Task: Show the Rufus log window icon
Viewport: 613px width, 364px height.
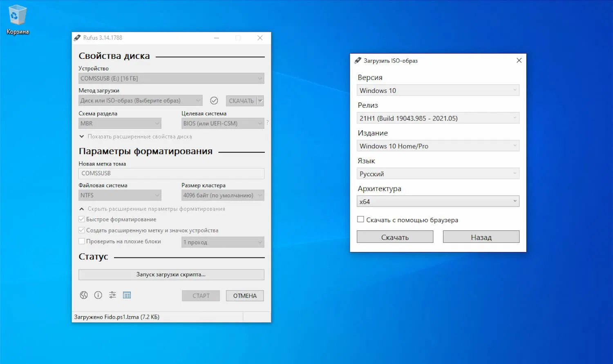Action: click(x=127, y=295)
